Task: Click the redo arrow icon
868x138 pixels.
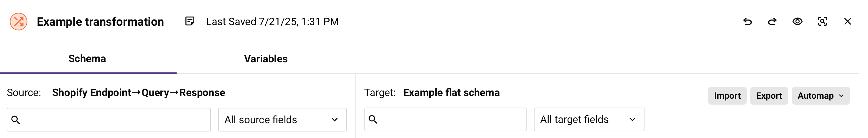Action: tap(772, 22)
